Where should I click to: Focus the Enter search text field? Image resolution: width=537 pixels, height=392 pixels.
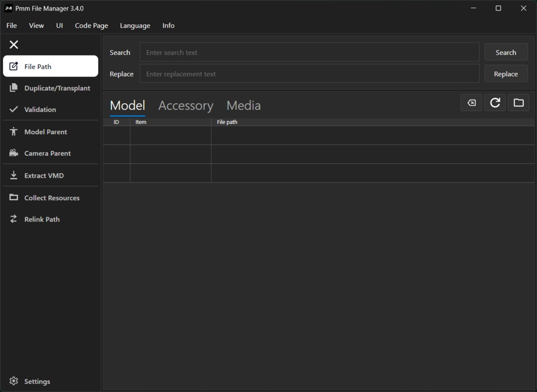point(309,52)
